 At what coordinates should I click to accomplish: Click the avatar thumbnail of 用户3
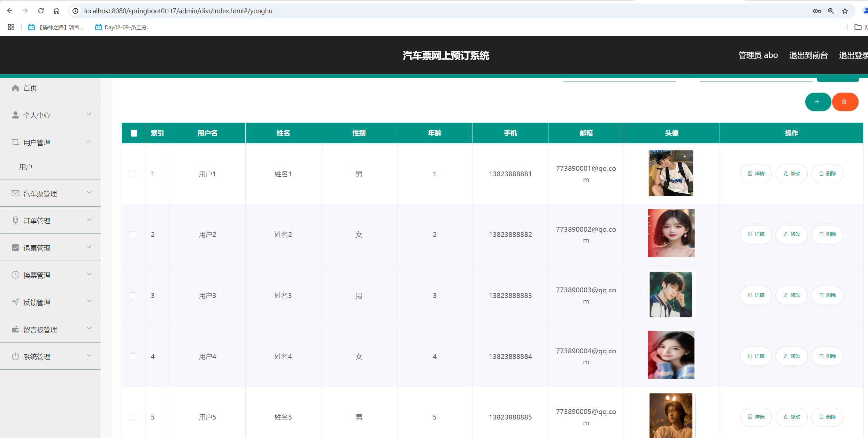671,294
